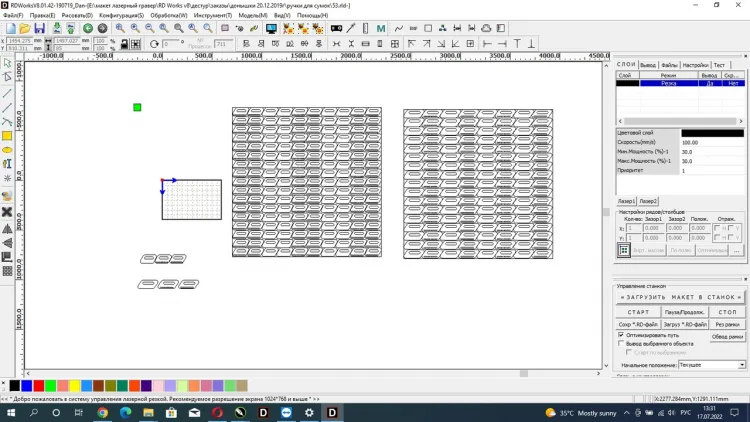Enable Вывод выбранного объекта checkbox
The width and height of the screenshot is (750, 422).
[x=621, y=344]
